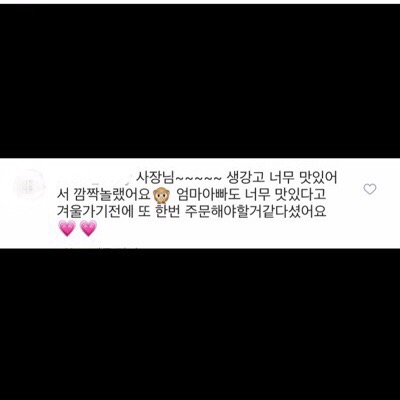
Task: Click the second pink heart emoji
Action: pos(88,228)
